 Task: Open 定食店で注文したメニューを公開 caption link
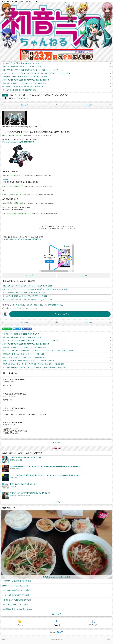point(56,577)
